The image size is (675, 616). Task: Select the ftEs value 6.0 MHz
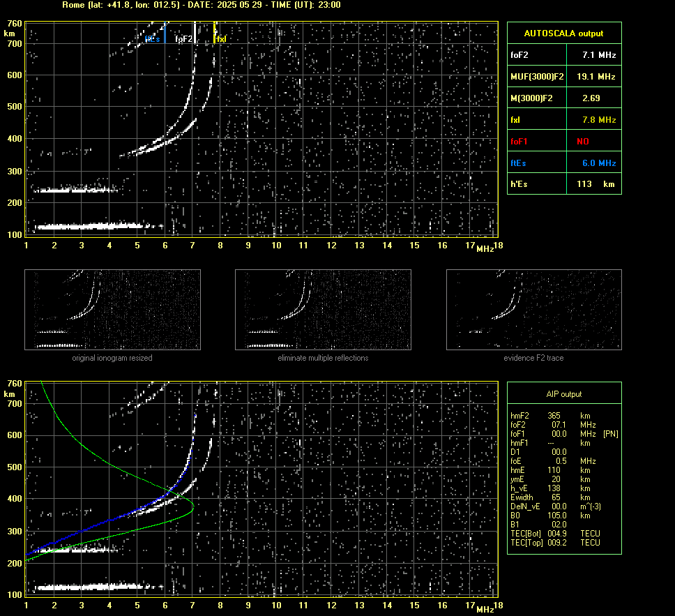point(599,163)
